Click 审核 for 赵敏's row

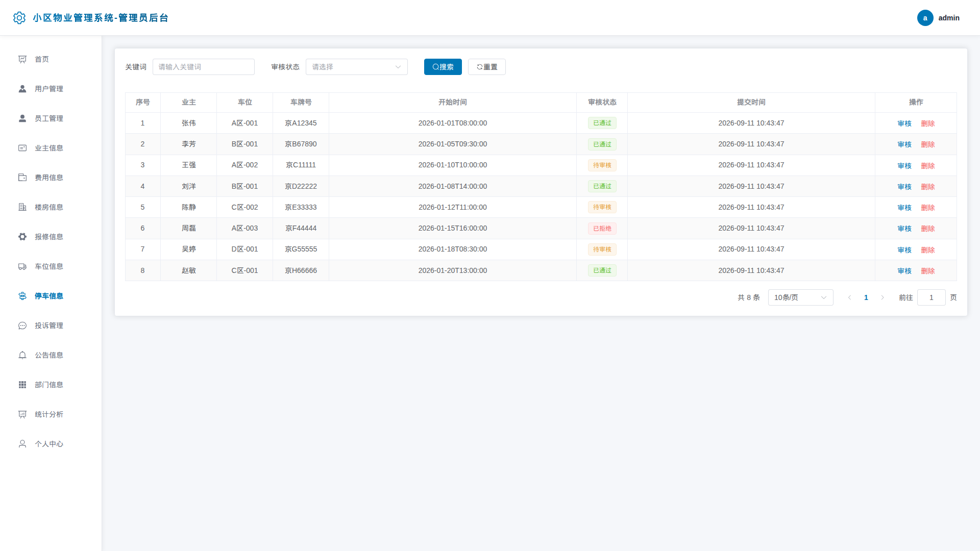pos(904,271)
